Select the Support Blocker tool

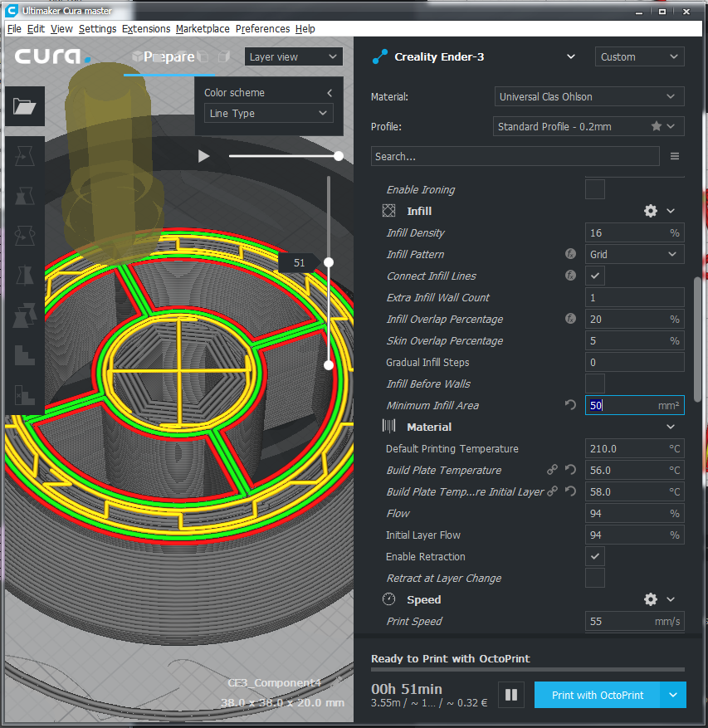point(25,394)
